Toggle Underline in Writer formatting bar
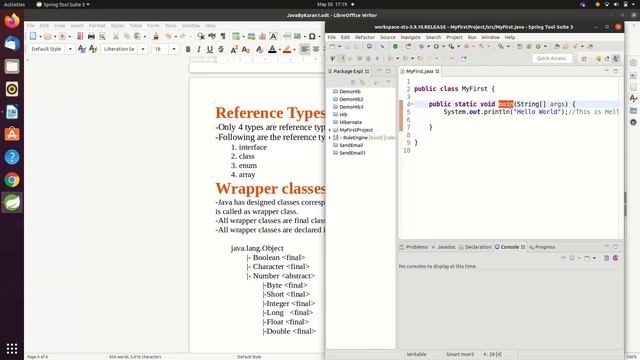The width and height of the screenshot is (640, 360). click(x=209, y=49)
